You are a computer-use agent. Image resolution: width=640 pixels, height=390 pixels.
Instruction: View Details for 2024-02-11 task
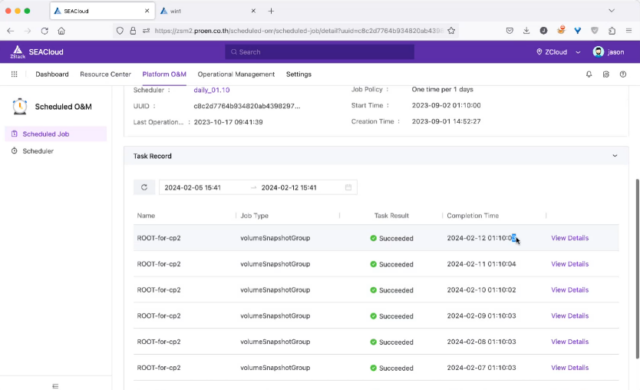click(569, 264)
